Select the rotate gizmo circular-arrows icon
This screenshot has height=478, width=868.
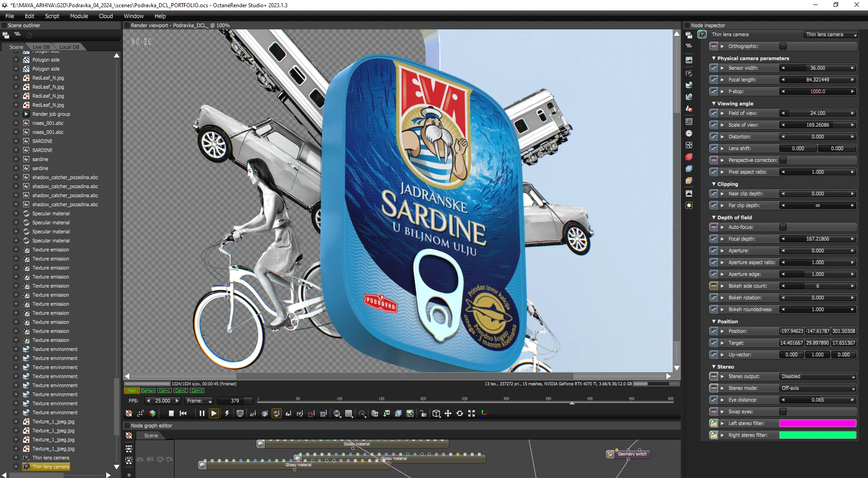click(x=460, y=413)
